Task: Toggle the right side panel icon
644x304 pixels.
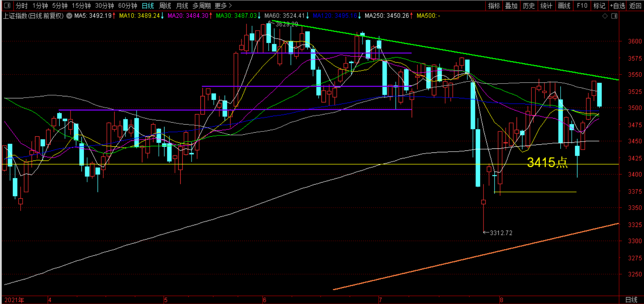Action: pyautogui.click(x=615, y=16)
